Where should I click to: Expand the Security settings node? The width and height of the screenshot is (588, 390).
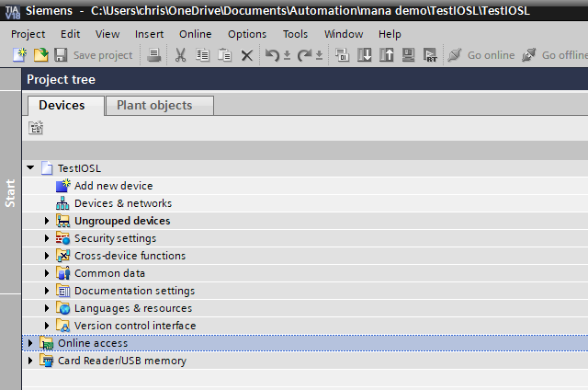pos(47,238)
